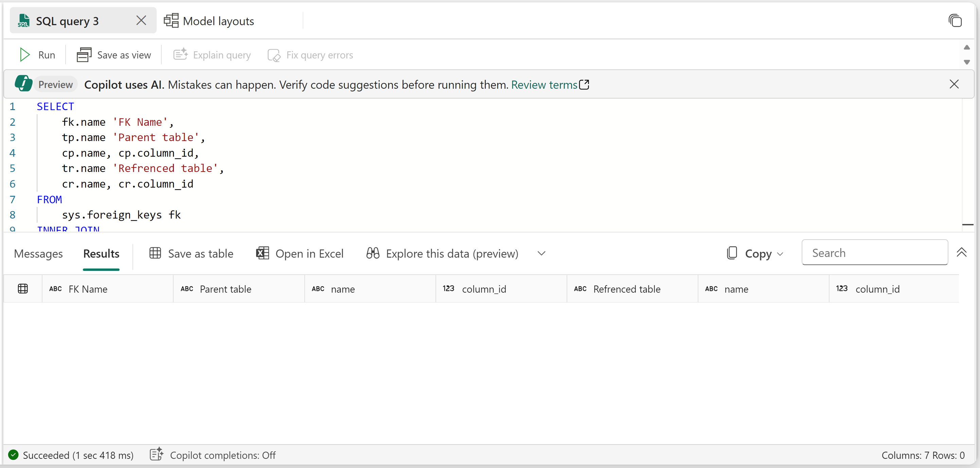Screen dimensions: 980x468
Task: Open Explain query with the Copilot icon
Action: pyautogui.click(x=181, y=55)
